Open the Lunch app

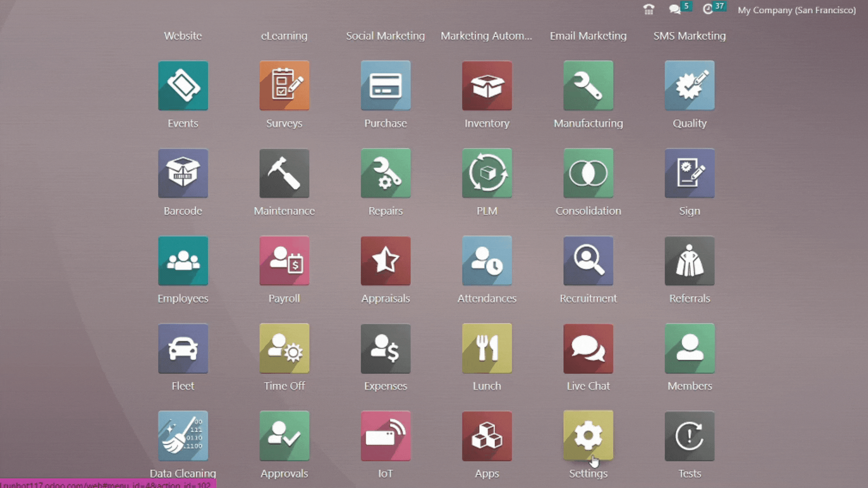tap(487, 349)
